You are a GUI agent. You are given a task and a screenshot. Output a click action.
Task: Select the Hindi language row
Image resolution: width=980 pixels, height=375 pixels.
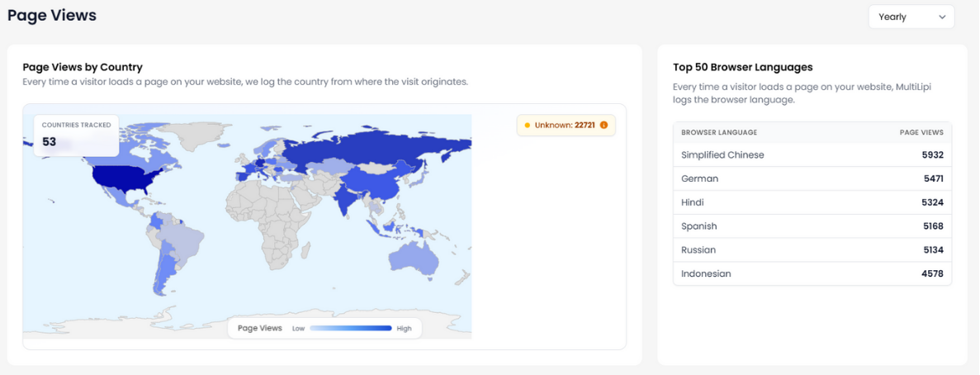pyautogui.click(x=812, y=202)
